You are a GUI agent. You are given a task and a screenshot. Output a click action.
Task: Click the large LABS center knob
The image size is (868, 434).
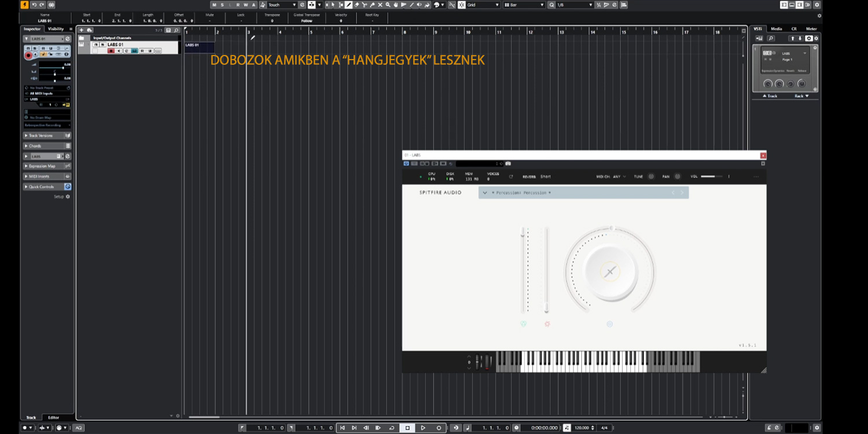coord(609,271)
